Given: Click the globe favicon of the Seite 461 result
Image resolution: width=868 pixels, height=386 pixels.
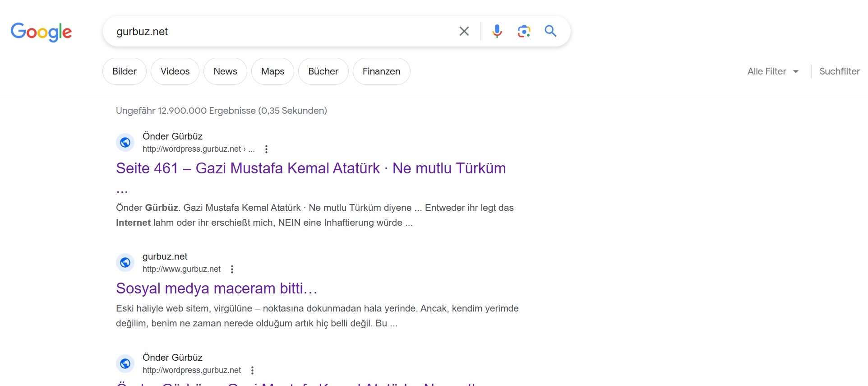Looking at the screenshot, I should point(125,143).
